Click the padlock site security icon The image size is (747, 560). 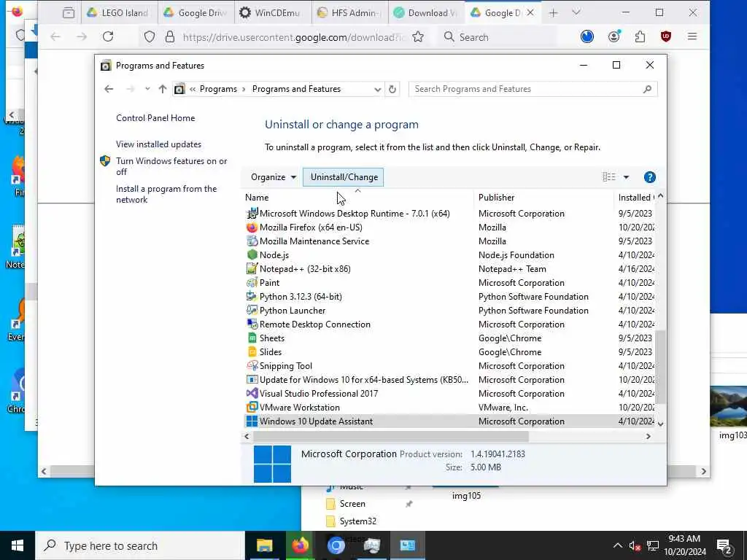click(x=169, y=36)
